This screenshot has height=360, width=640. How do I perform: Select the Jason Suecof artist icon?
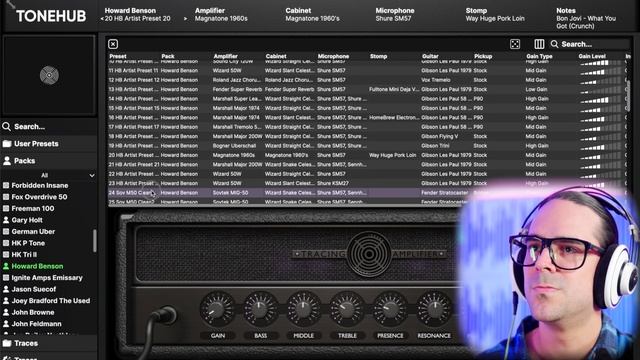click(6, 289)
